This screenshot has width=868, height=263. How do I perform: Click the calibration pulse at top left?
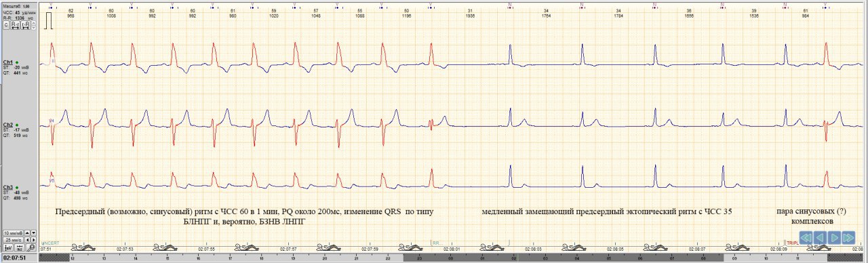click(49, 20)
